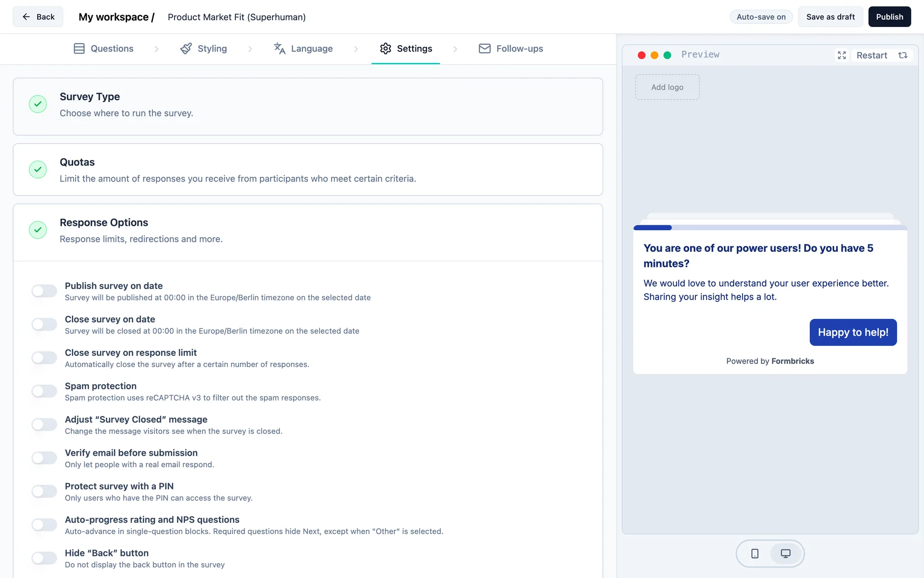Click the Language translate icon

tap(280, 49)
